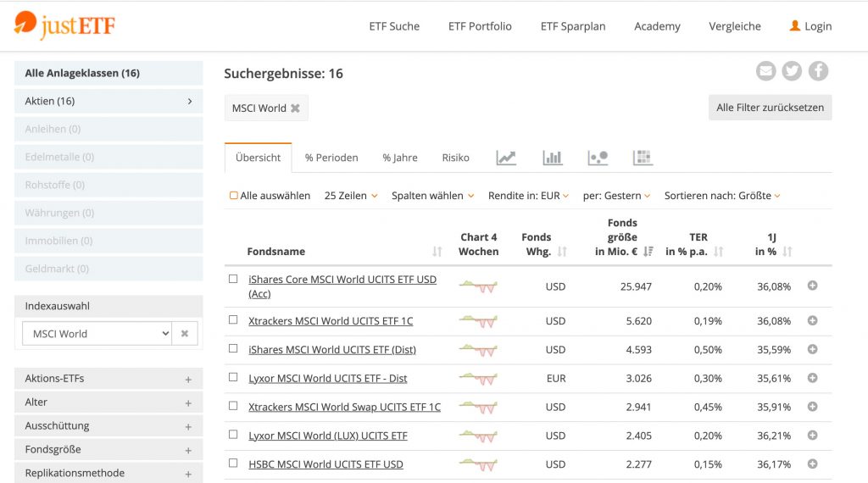Switch to the % Perioden tab
The height and width of the screenshot is (483, 868).
pyautogui.click(x=331, y=158)
